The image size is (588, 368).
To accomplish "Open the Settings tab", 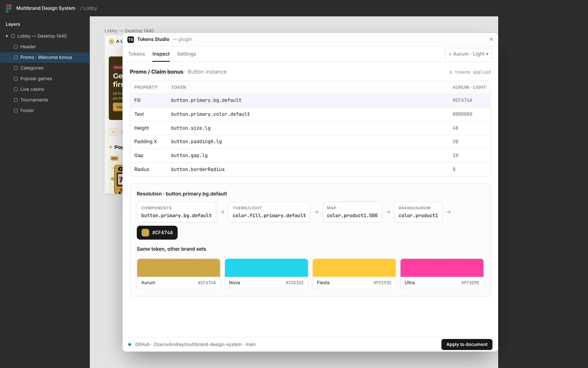I will tap(187, 54).
